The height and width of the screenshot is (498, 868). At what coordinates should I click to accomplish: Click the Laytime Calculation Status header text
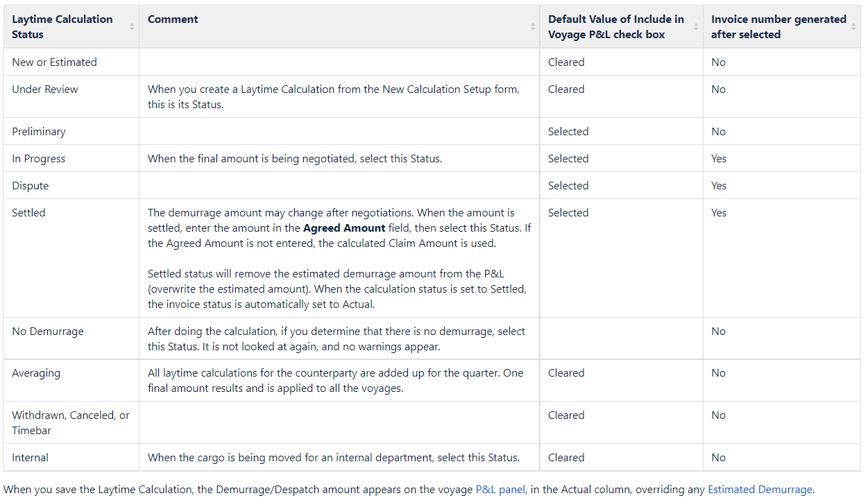[x=62, y=26]
